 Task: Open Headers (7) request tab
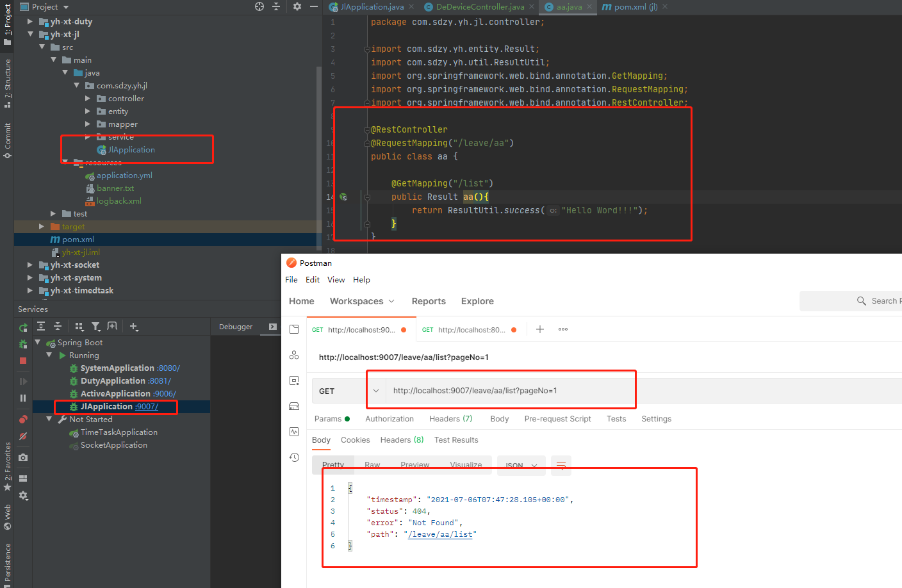pos(450,419)
